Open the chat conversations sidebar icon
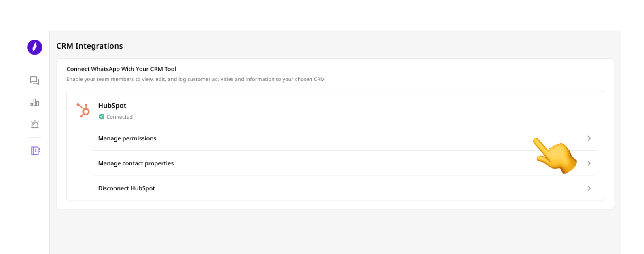 coord(35,81)
